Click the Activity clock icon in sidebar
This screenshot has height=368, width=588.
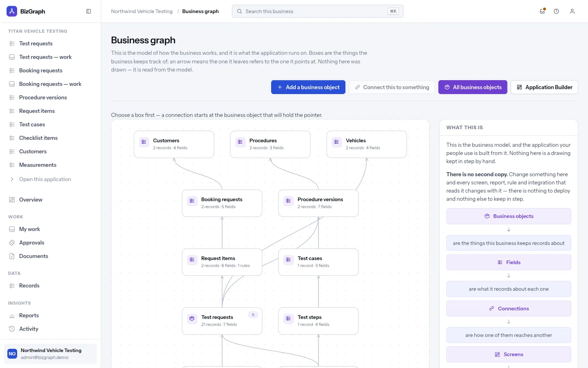tap(12, 329)
